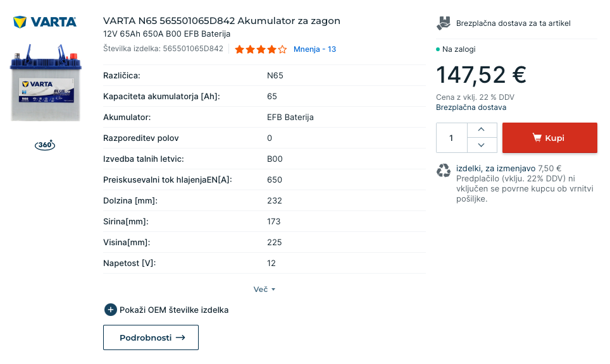Click the 'Dolzina [mm]:' value 232
Viewport: 610px width, 364px height.
coord(274,201)
